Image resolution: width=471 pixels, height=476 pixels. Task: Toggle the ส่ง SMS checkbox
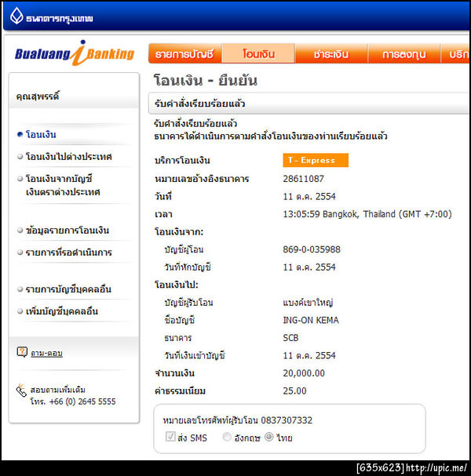[170, 437]
